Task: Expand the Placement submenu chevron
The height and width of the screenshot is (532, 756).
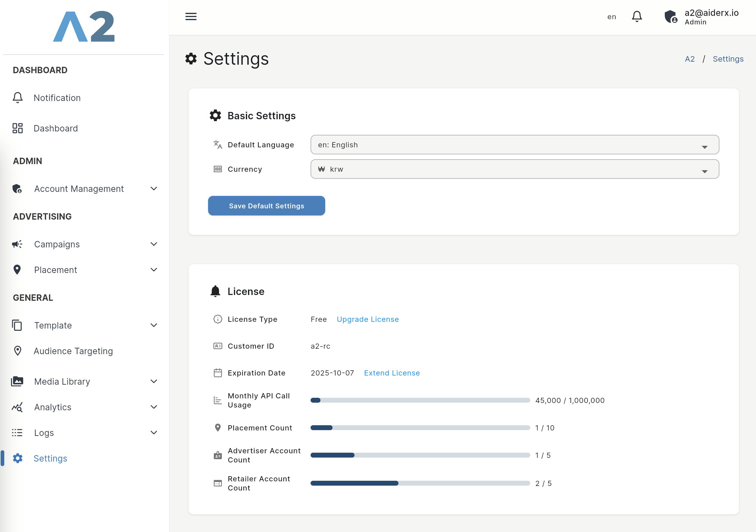Action: coord(154,270)
